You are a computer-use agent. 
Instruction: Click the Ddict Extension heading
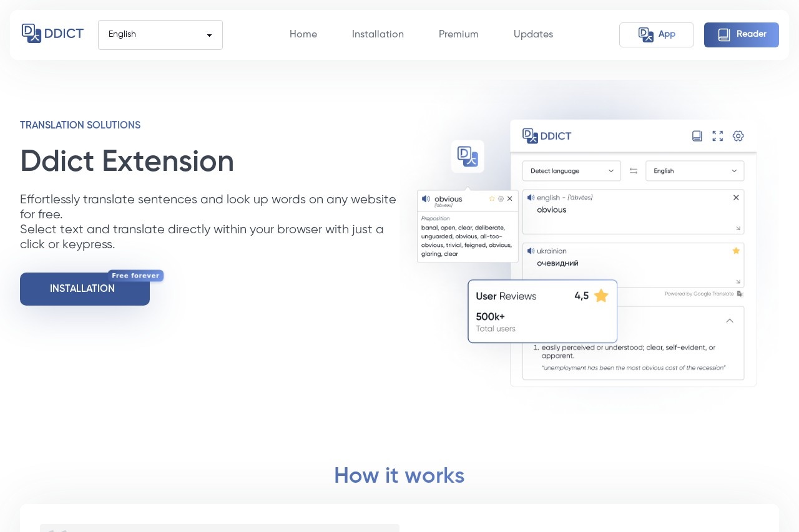click(127, 162)
